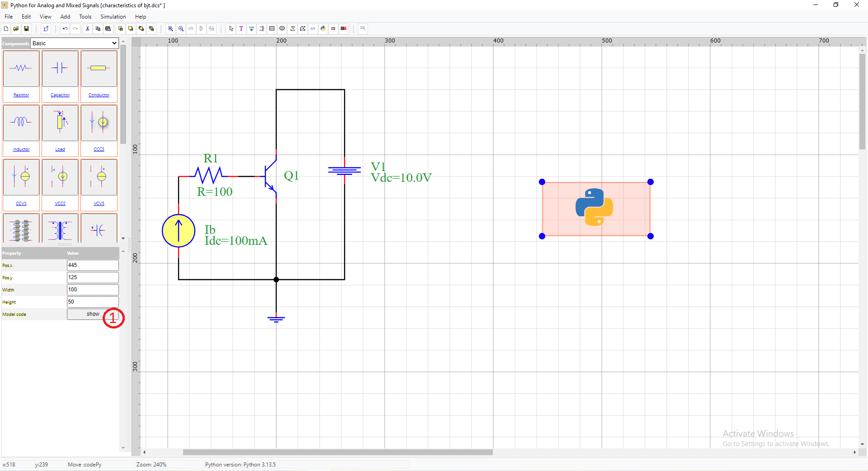868x471 pixels.
Task: Open the File menu
Action: click(9, 17)
